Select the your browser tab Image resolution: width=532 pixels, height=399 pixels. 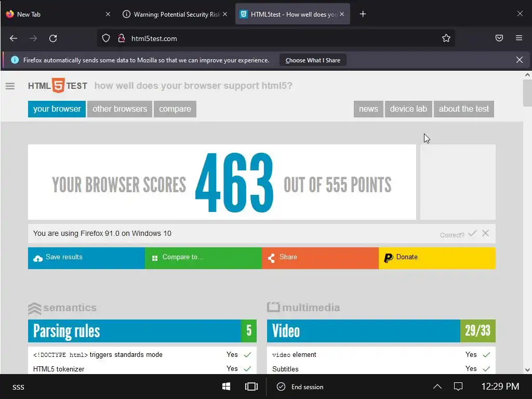point(57,109)
